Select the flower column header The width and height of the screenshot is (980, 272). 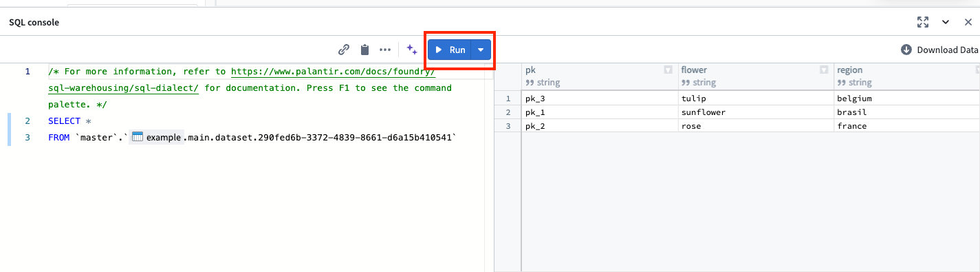coord(755,76)
